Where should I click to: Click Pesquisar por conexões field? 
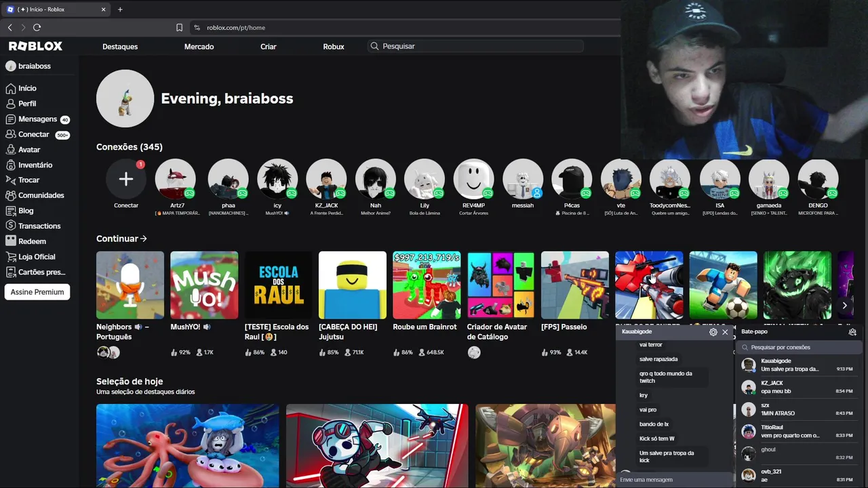[798, 347]
